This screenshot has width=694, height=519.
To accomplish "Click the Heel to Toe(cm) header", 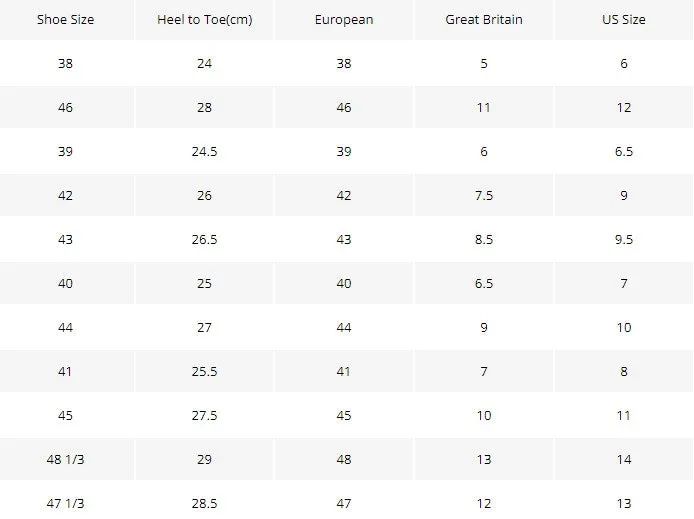I will (x=204, y=19).
